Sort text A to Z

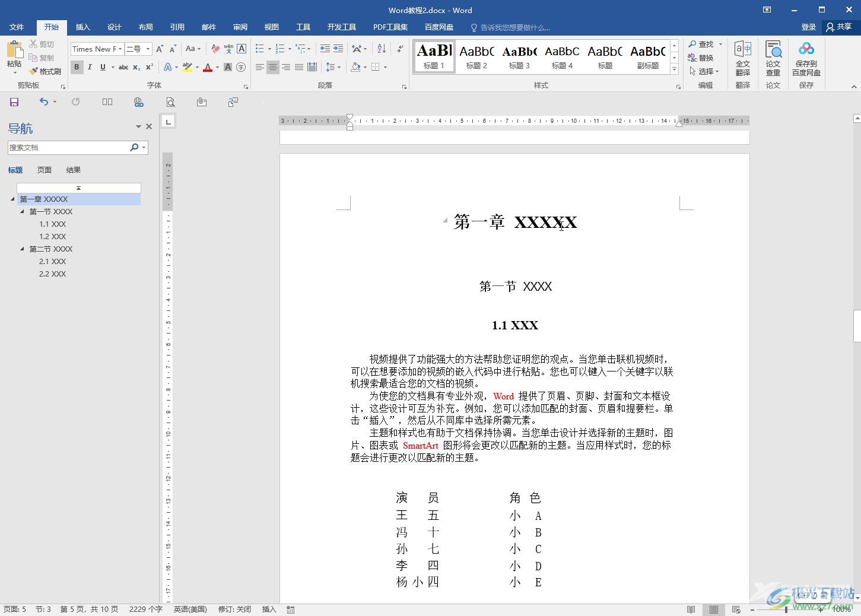382,49
